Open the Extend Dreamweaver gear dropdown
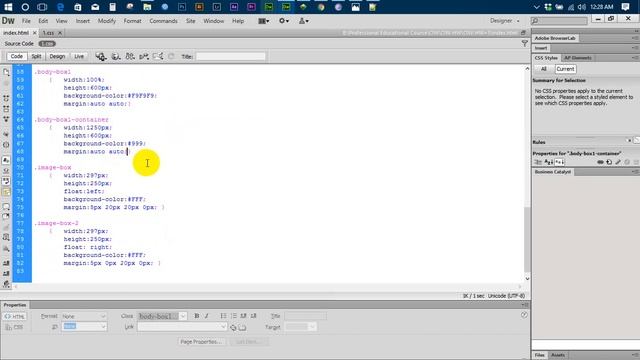Viewport: 640px width, 360px height. [x=284, y=21]
